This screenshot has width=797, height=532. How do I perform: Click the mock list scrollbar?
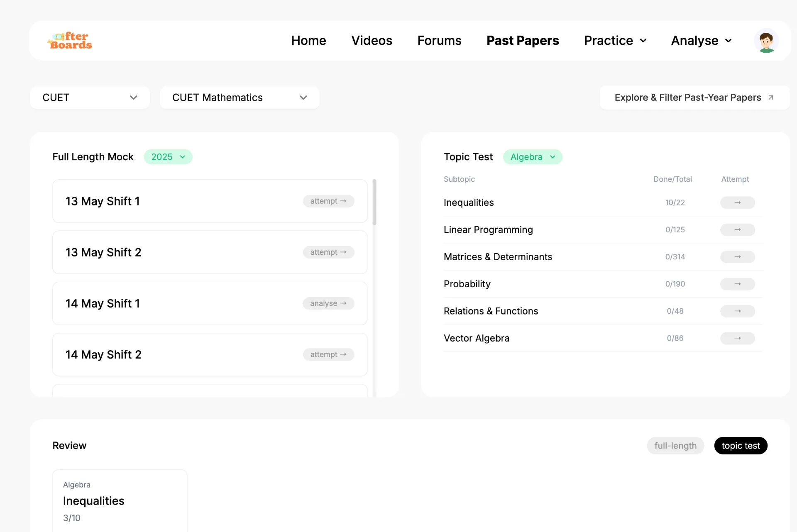pos(374,203)
